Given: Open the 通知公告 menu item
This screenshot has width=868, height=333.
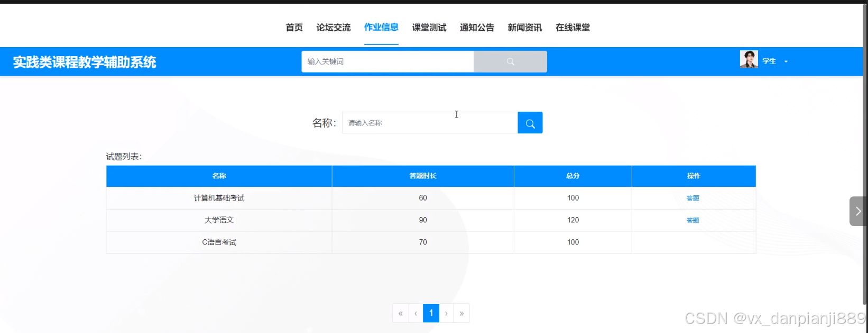Looking at the screenshot, I should 477,28.
